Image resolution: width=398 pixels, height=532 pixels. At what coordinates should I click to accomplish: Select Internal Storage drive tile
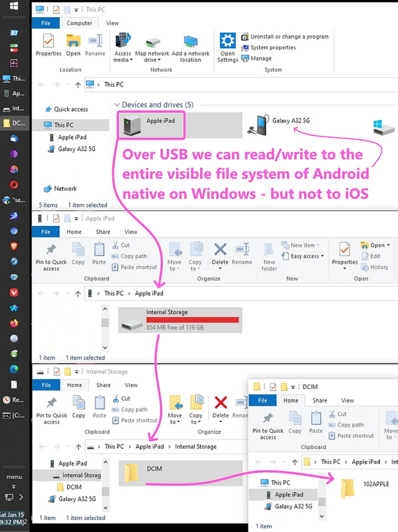coord(180,320)
